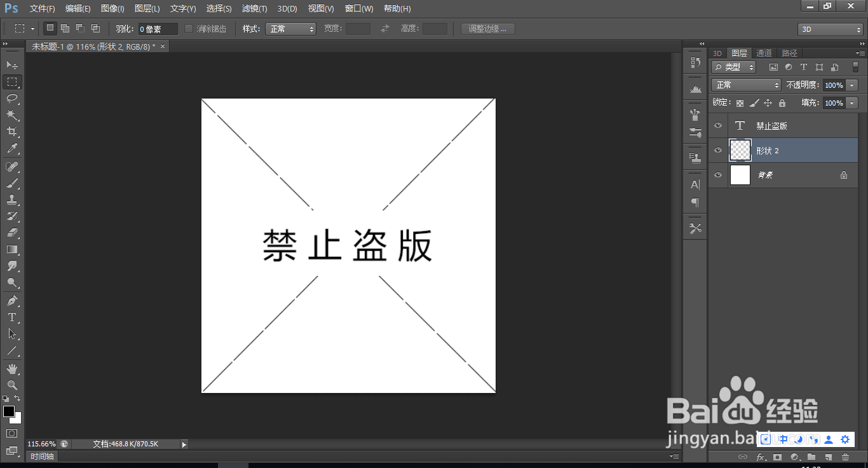
Task: Open the 3D workspace dropdown
Action: [x=831, y=29]
